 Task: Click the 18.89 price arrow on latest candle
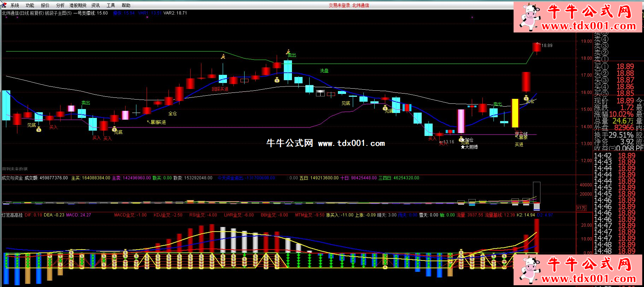pyautogui.click(x=544, y=45)
